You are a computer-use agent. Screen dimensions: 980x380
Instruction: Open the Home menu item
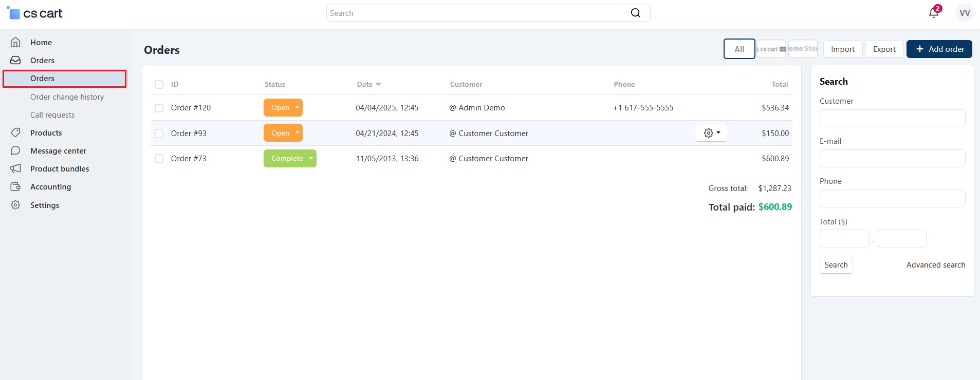[x=41, y=42]
